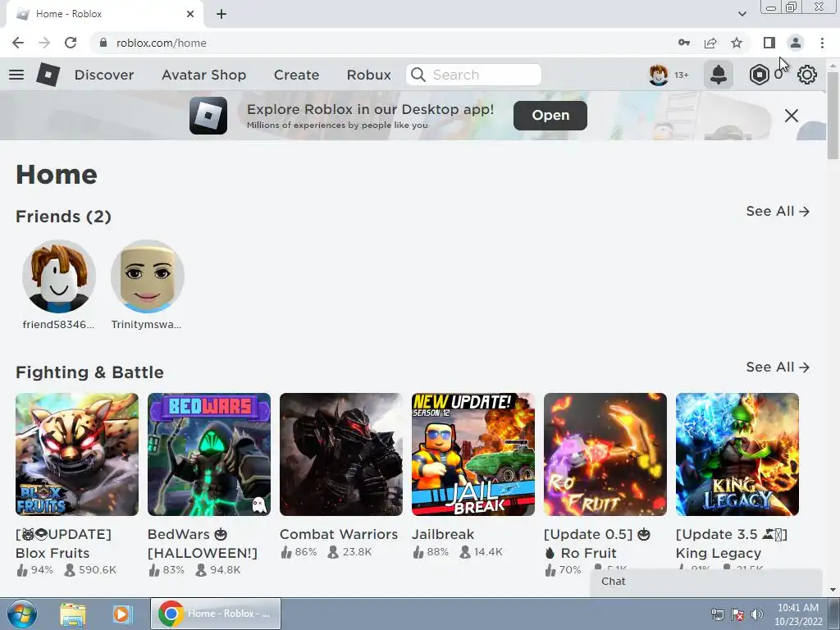Share this page from the address bar
This screenshot has height=630, width=840.
(710, 43)
